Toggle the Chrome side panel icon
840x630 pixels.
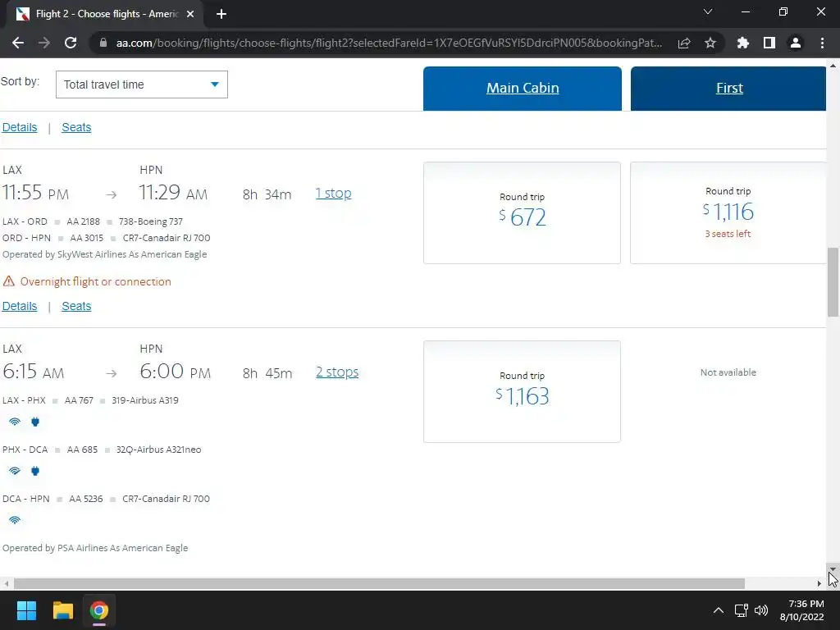769,43
